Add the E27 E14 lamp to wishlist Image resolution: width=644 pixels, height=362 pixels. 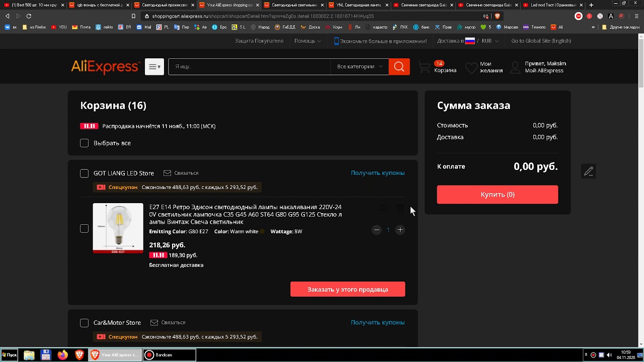coord(383,208)
